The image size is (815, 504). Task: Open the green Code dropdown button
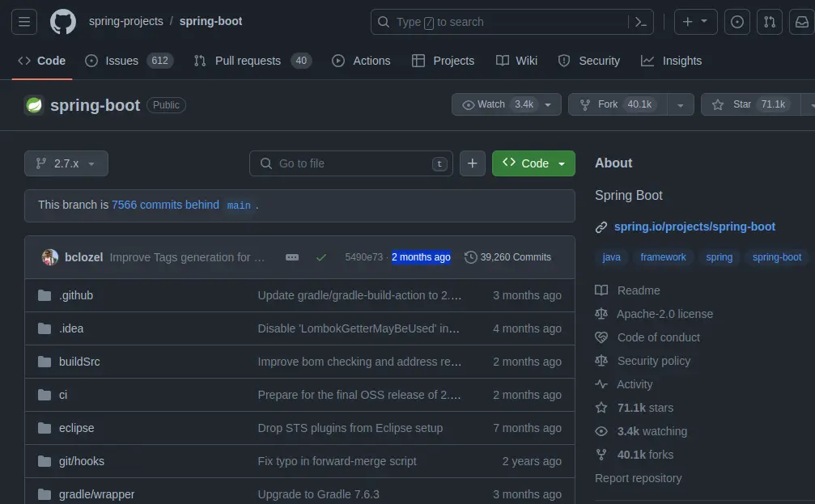tap(533, 163)
